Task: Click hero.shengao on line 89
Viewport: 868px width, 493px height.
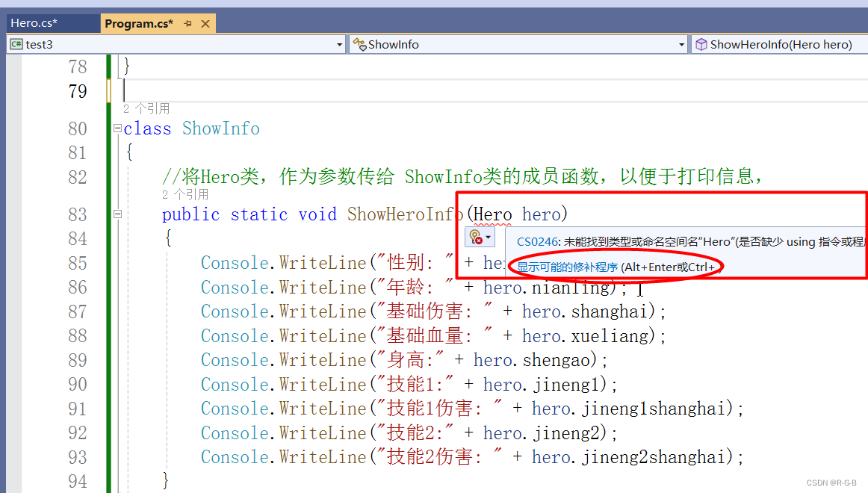Action: pos(531,360)
